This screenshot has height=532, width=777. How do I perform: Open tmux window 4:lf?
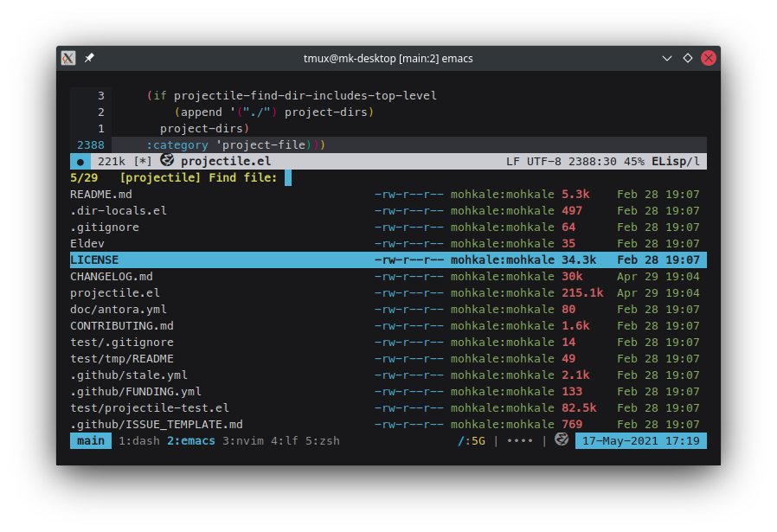click(285, 441)
